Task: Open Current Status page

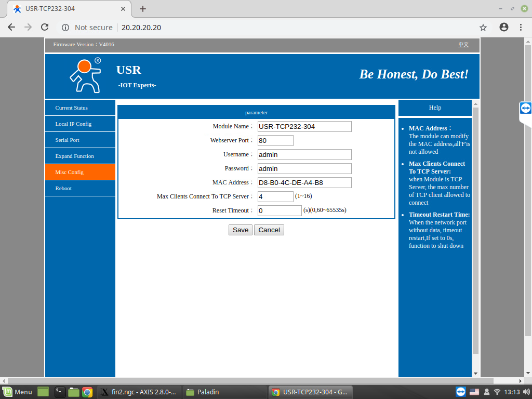Action: 80,108
